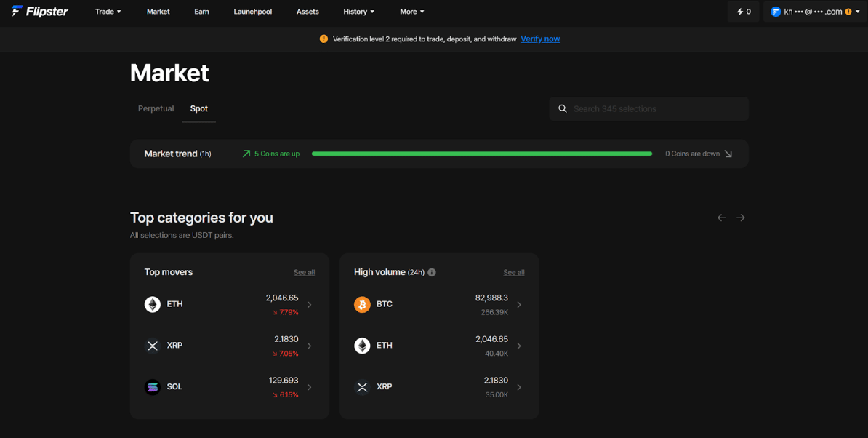Click the '5 Coins are up' label
868x438 pixels.
(x=277, y=154)
